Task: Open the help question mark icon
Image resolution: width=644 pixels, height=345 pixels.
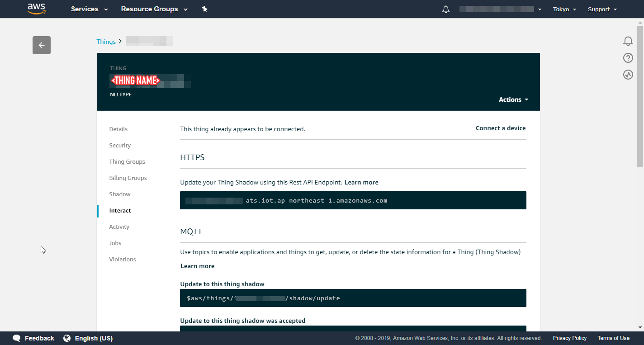Action: coord(628,58)
